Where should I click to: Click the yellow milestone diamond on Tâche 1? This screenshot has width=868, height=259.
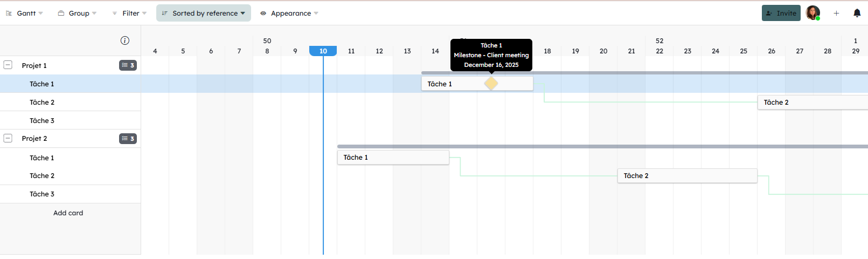pyautogui.click(x=491, y=84)
